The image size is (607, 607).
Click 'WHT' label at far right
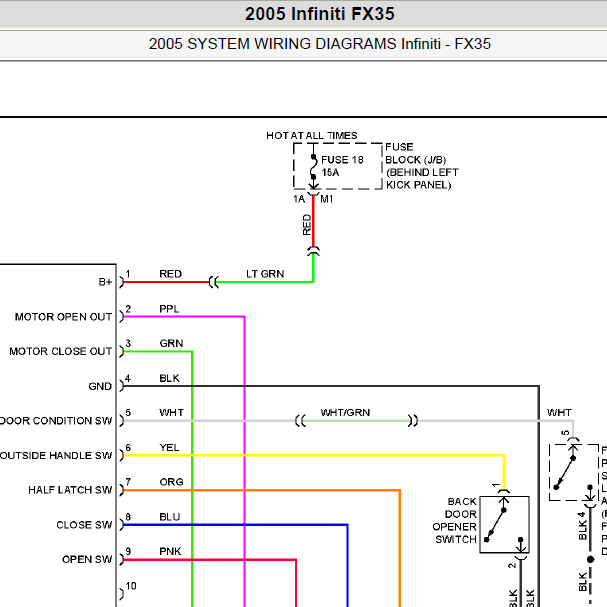pos(559,412)
